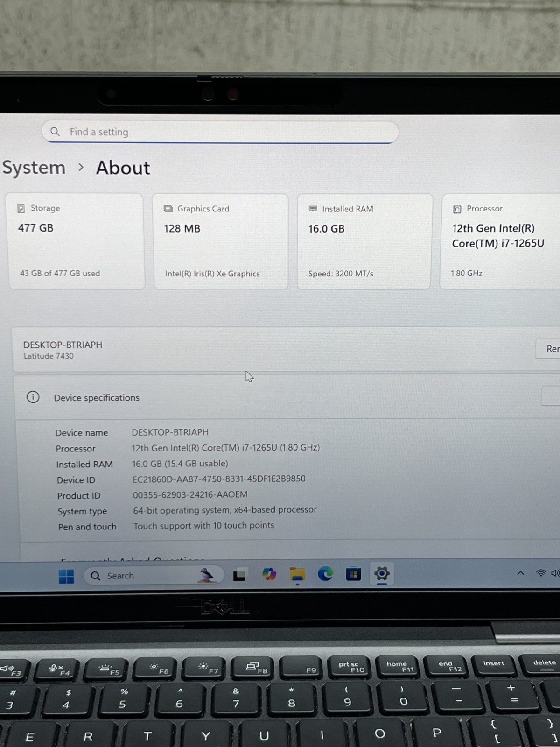Viewport: 560px width, 747px height.
Task: Open Task View from the taskbar
Action: pos(239,575)
